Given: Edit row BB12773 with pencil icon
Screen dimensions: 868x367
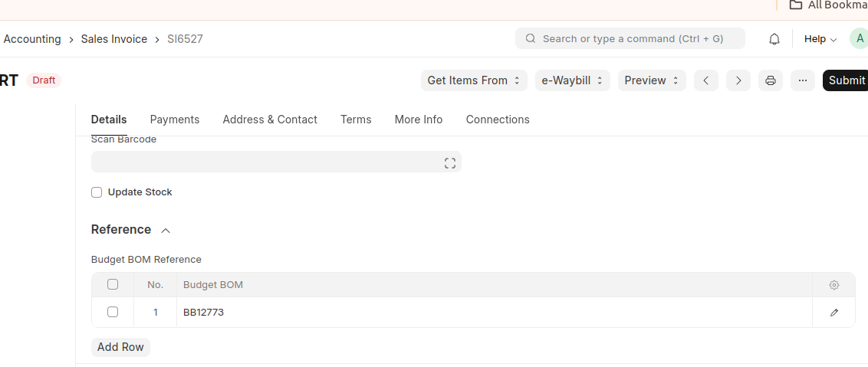Looking at the screenshot, I should [834, 313].
